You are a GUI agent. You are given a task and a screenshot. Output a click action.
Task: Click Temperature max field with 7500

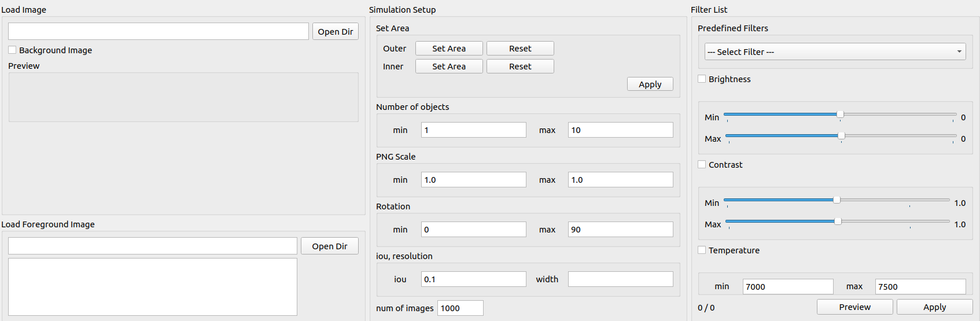920,286
